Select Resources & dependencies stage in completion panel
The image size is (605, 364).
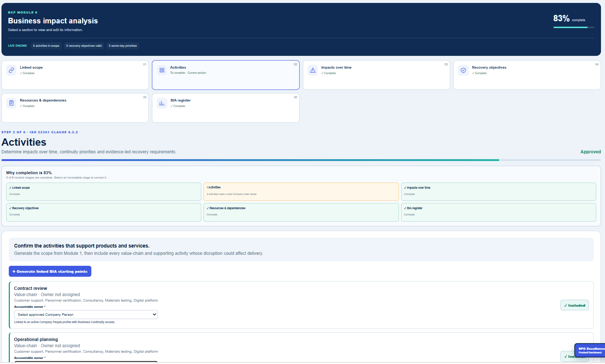301,212
